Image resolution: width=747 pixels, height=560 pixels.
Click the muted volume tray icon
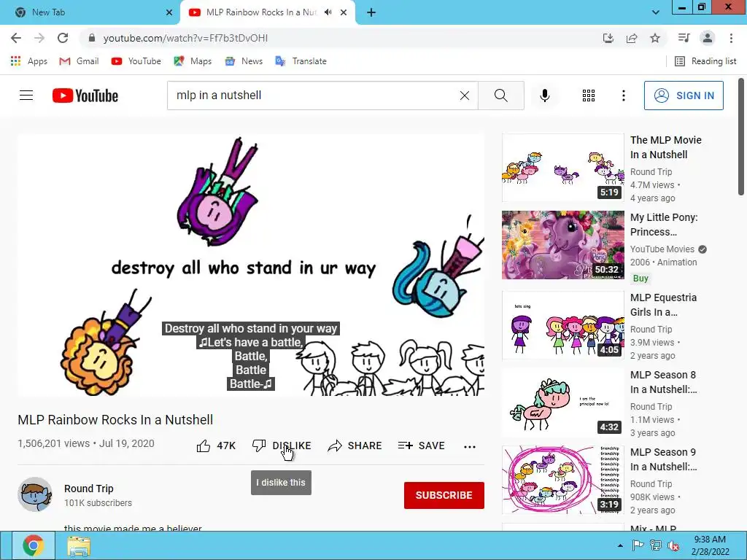point(673,545)
